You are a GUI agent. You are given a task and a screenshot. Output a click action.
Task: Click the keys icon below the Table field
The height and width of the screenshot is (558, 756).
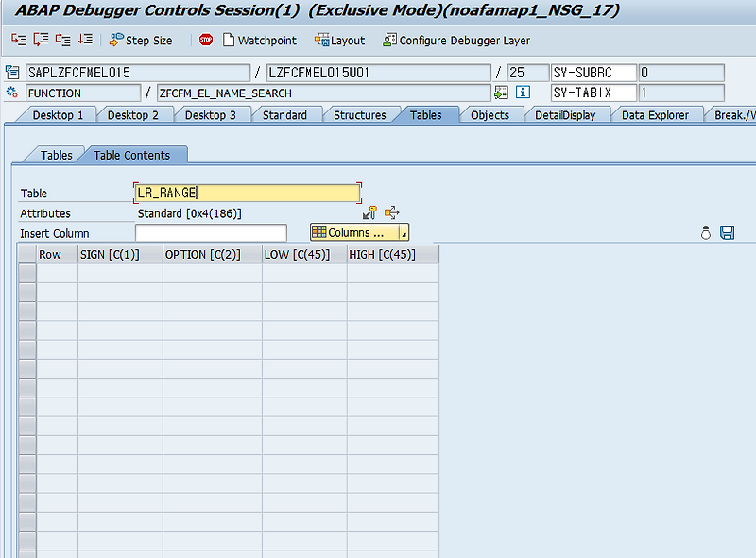tap(370, 212)
